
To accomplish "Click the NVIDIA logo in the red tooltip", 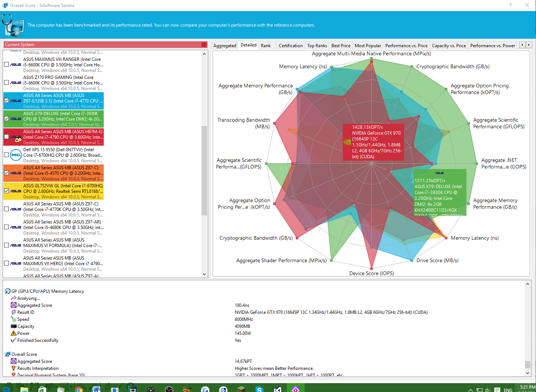I will coord(347,142).
